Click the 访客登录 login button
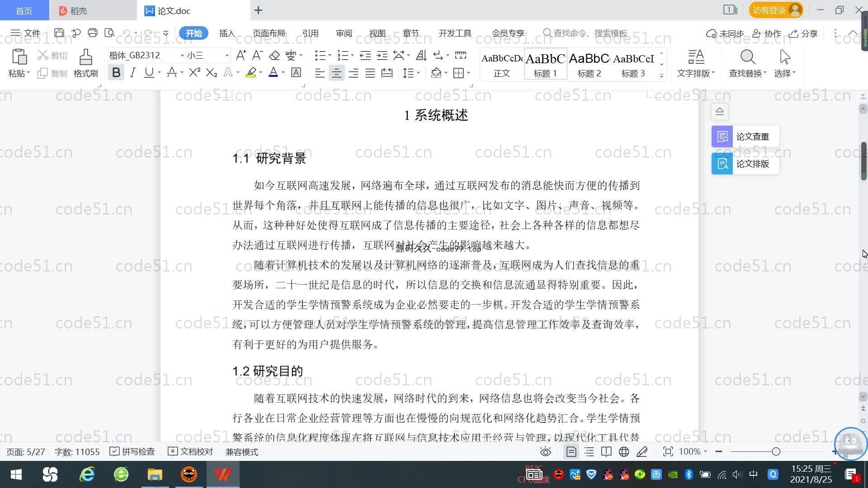Viewport: 868px width, 488px height. tap(776, 10)
